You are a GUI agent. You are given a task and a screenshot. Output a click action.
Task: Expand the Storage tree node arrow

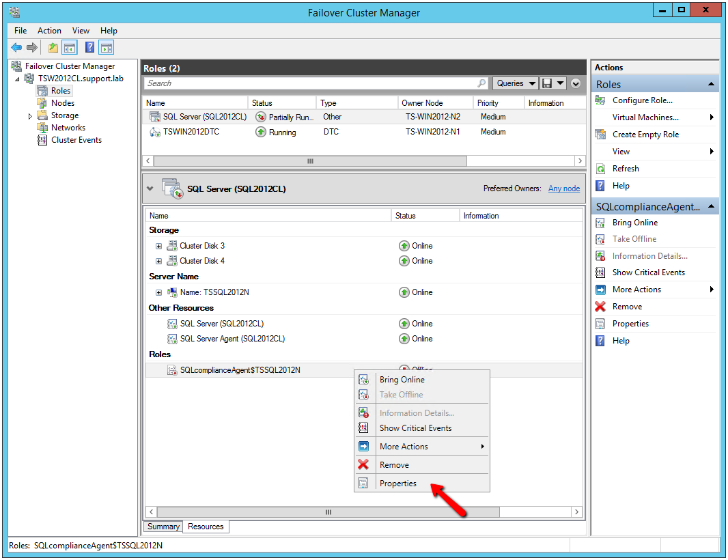click(30, 116)
